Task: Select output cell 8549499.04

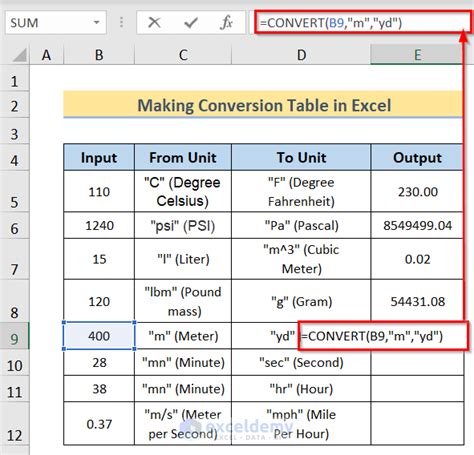Action: (417, 225)
